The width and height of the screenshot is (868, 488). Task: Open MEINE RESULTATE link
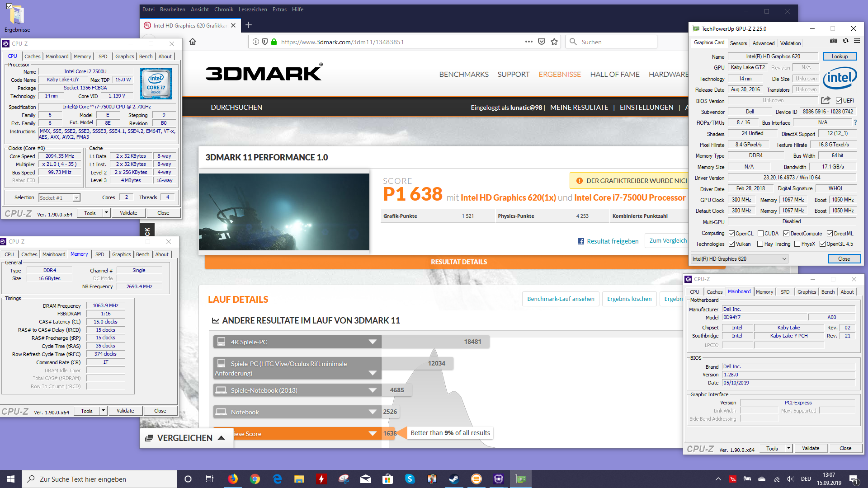[x=579, y=108]
